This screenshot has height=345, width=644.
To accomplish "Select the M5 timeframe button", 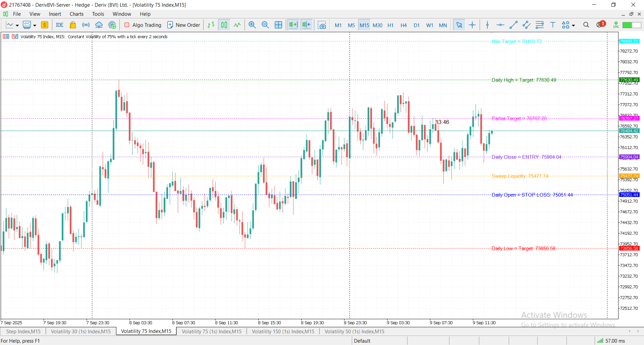I will pos(351,25).
